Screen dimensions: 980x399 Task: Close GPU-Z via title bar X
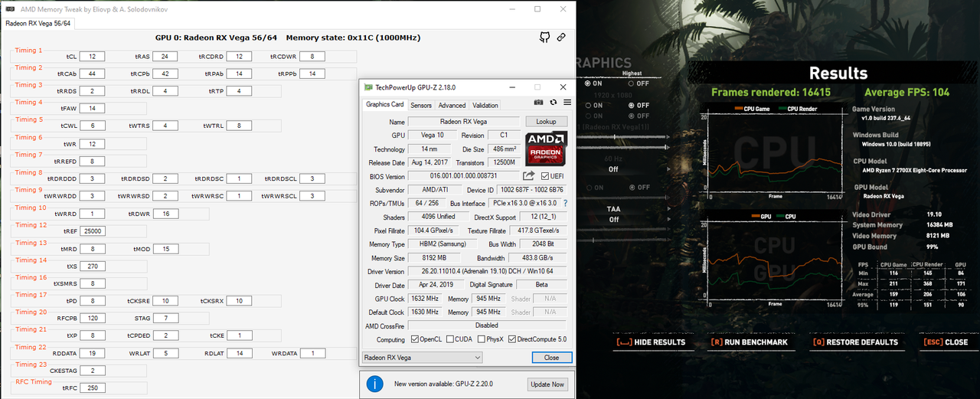pos(563,87)
